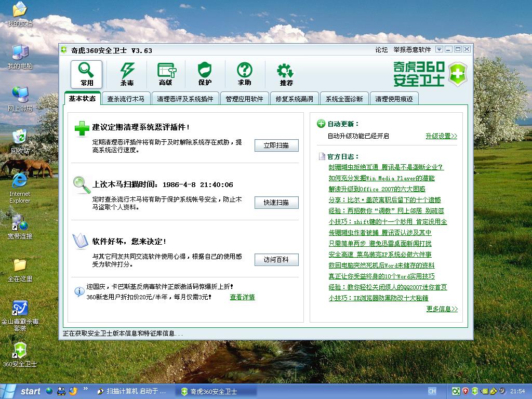Open the 求助 question-mark toolbar icon
Screen dimensions: 532x399
244,74
